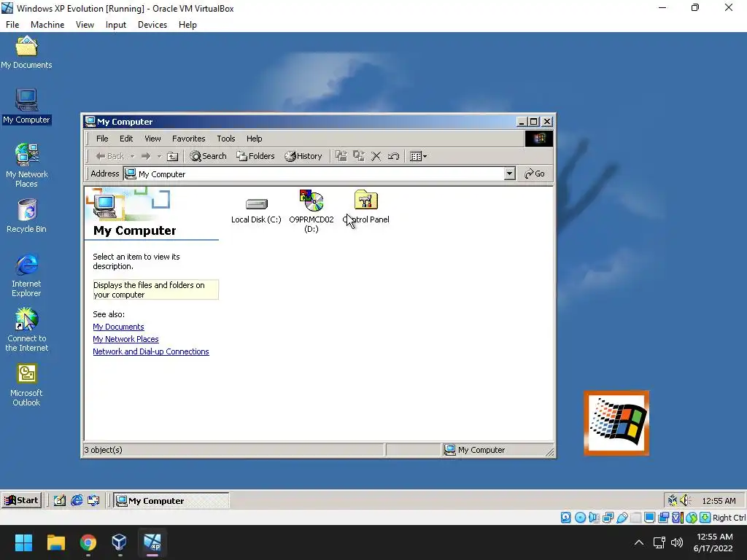The image size is (747, 560).
Task: Open the My Network Places desktop icon
Action: coord(26,166)
